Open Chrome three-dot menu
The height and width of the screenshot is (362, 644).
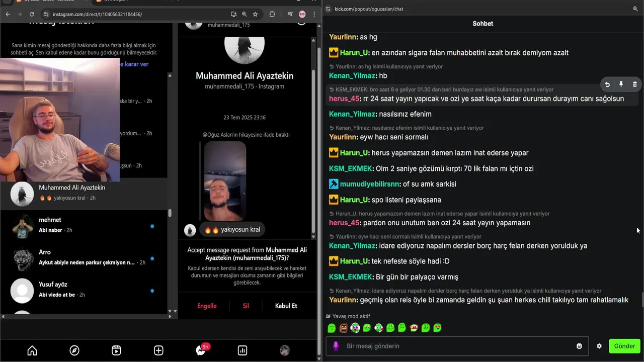(314, 14)
